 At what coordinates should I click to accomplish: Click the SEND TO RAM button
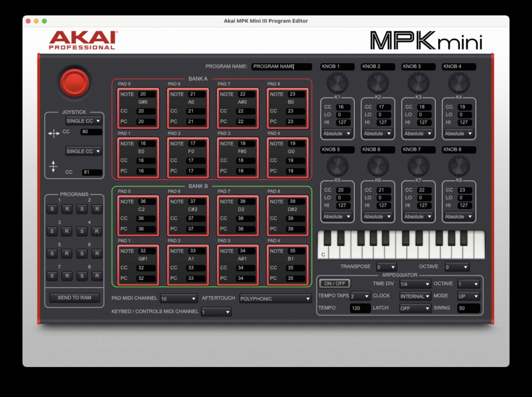(x=74, y=298)
